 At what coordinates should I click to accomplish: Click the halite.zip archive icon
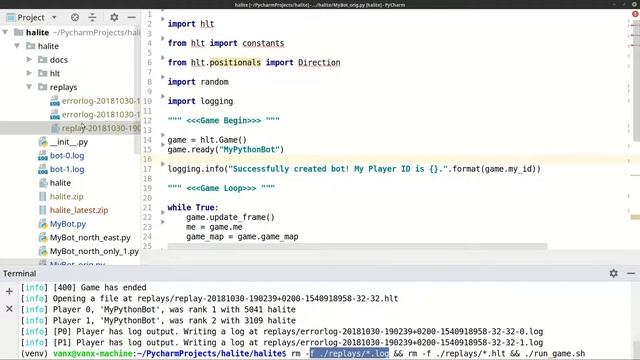pyautogui.click(x=42, y=196)
